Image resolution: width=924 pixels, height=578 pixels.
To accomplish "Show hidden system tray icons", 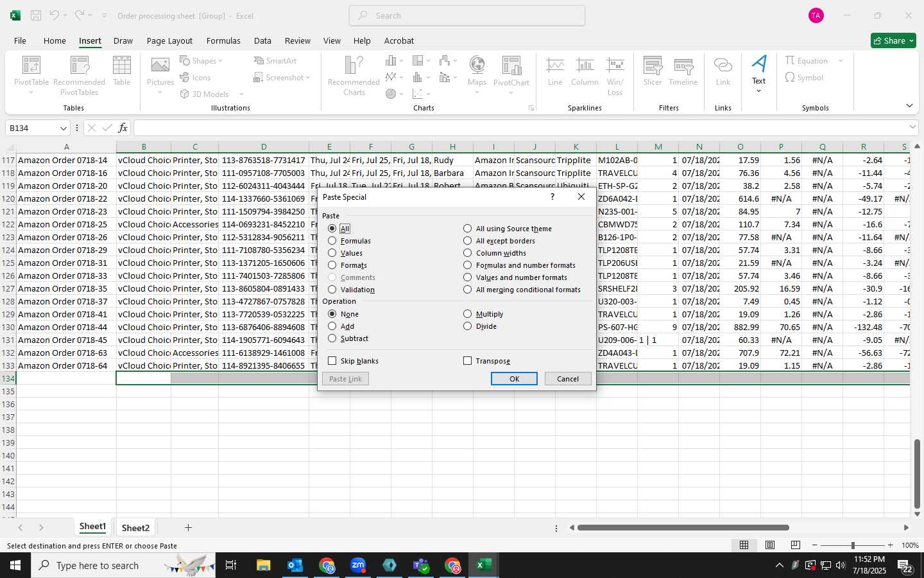I will (780, 565).
